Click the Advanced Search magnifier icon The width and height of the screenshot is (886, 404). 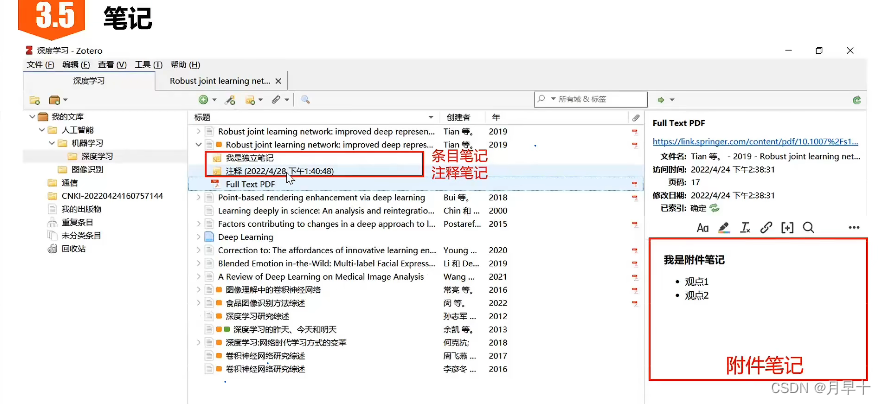coord(305,100)
